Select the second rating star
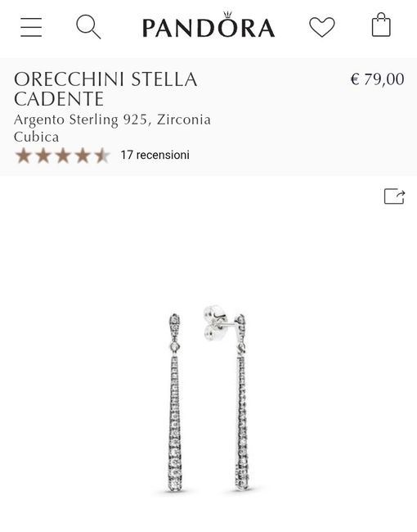Screen dimensions: 417x532 (x=43, y=156)
